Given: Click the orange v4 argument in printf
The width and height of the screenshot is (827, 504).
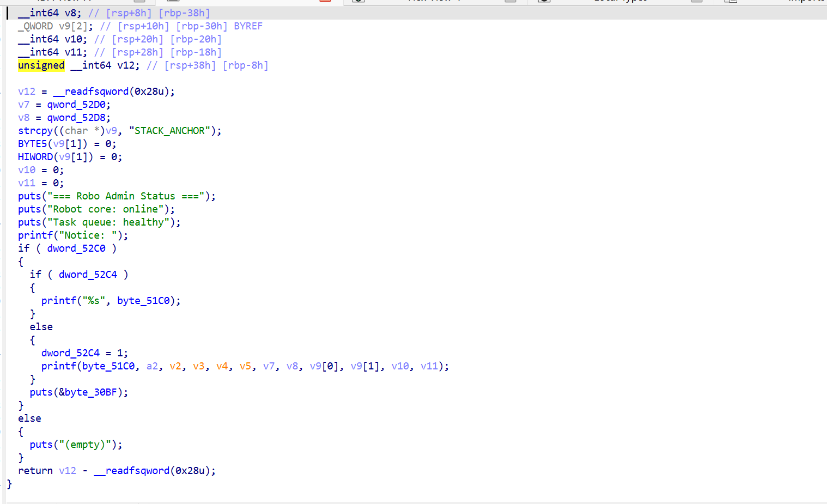Looking at the screenshot, I should point(222,366).
